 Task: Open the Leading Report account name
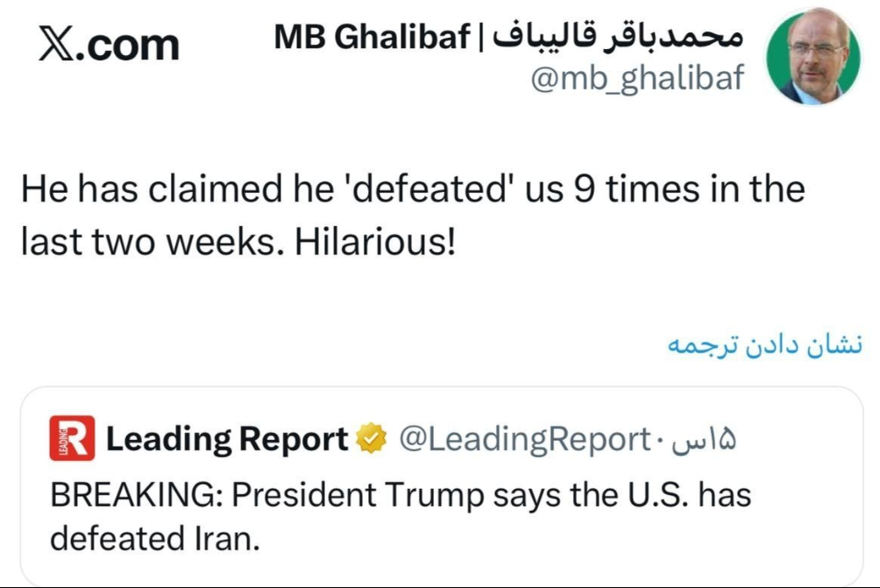click(x=227, y=439)
